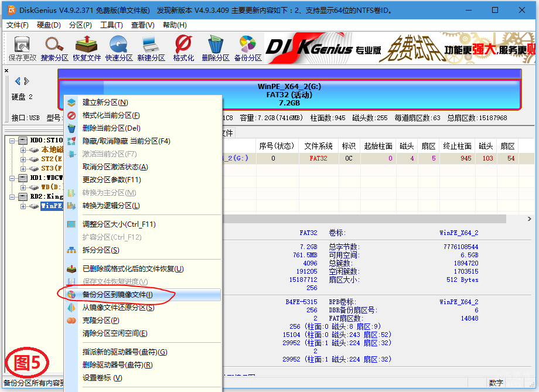This screenshot has width=539, height=392.
Task: Click the WinPE_X64_2(G:) partition bar
Action: (x=290, y=94)
